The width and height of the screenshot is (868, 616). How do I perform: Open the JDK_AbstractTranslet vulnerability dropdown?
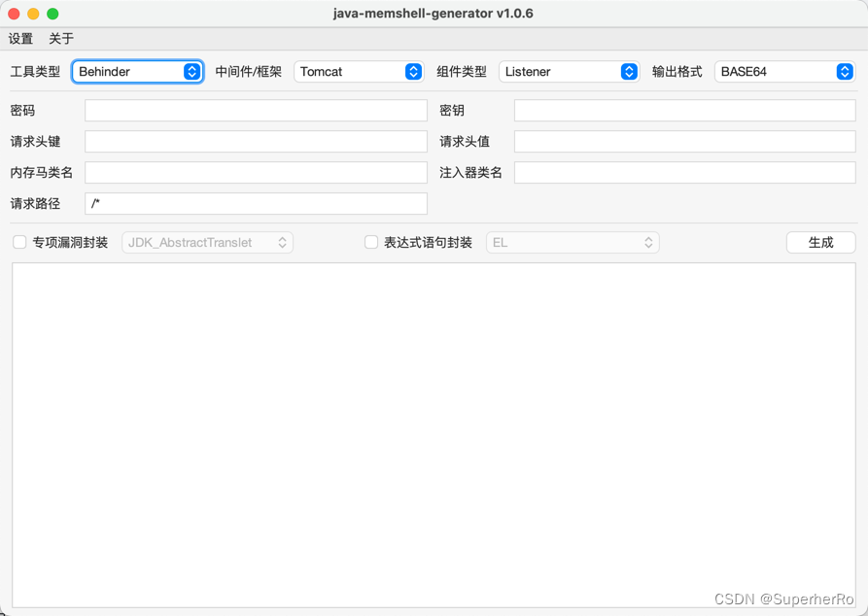pyautogui.click(x=206, y=242)
